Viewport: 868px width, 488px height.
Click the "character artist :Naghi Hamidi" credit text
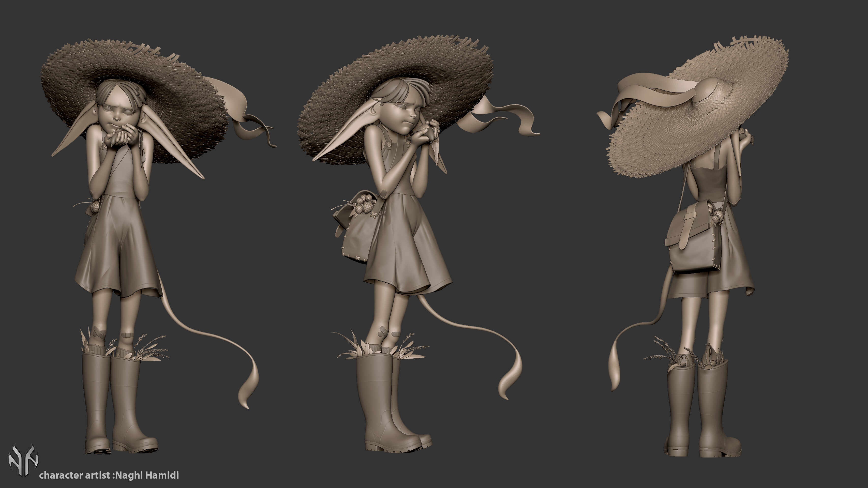109,475
